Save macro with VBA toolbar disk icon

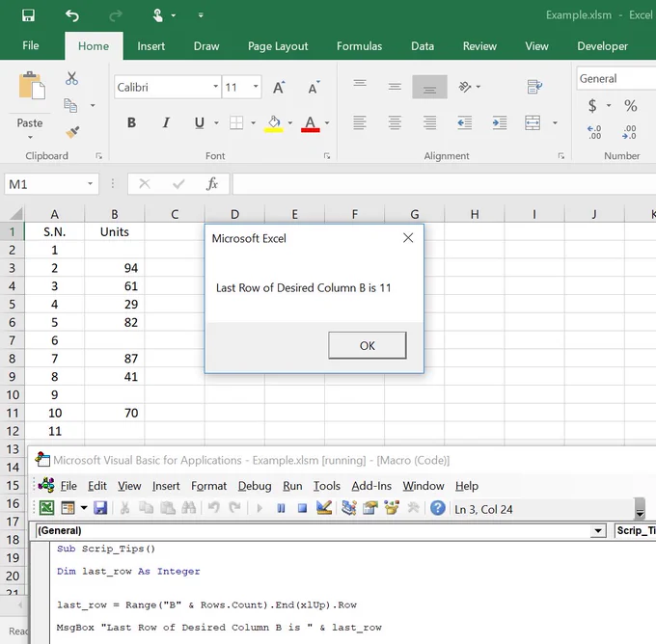pos(100,508)
